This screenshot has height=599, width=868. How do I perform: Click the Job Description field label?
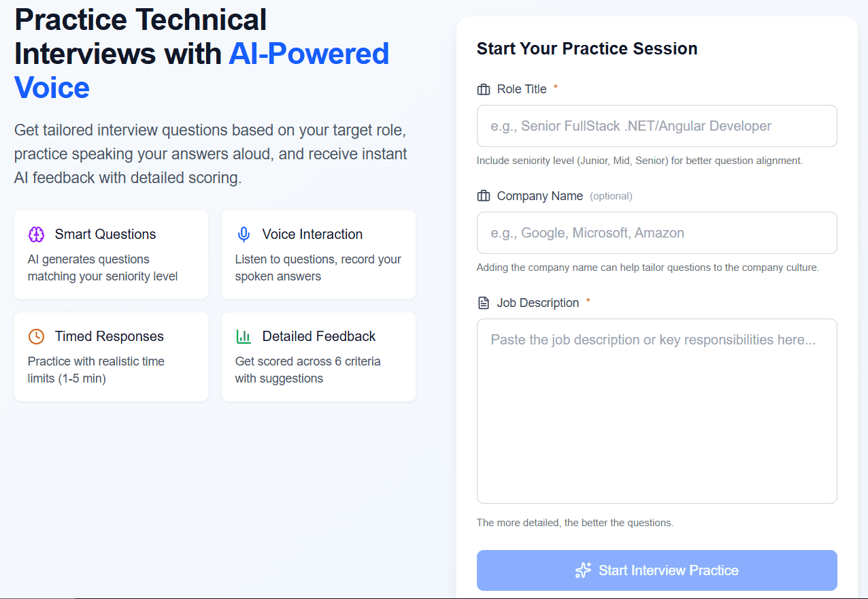point(538,303)
